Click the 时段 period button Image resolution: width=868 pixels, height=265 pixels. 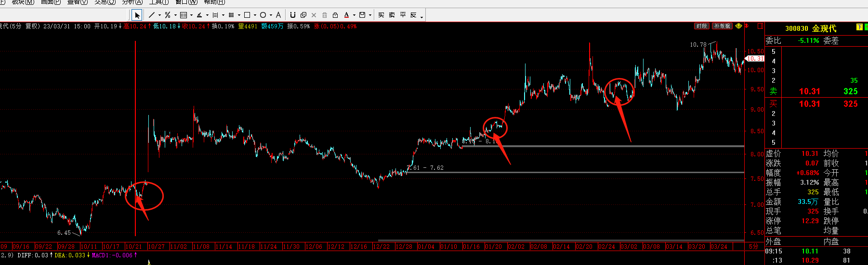pos(702,26)
